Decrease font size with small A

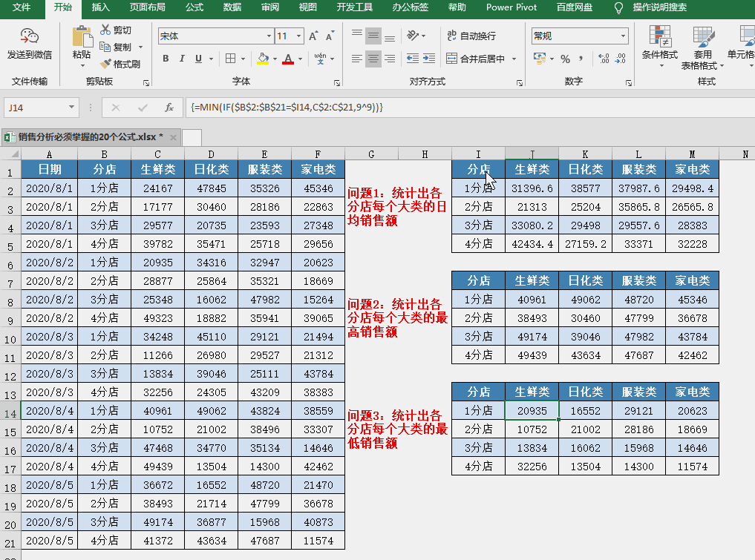coord(330,36)
